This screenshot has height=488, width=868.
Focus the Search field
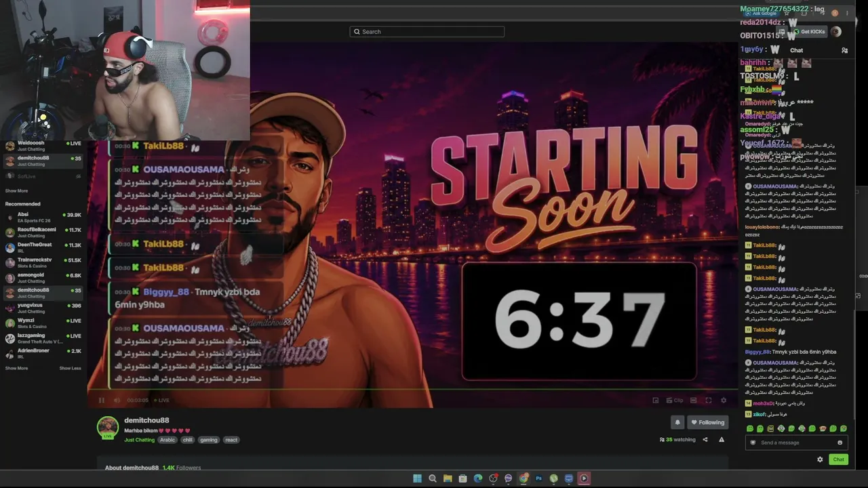coord(427,32)
